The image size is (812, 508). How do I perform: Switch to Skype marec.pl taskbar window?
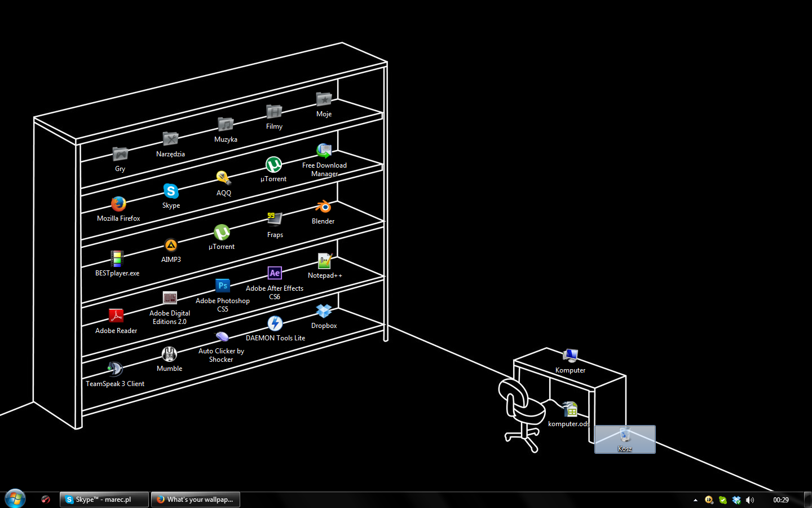click(x=104, y=500)
